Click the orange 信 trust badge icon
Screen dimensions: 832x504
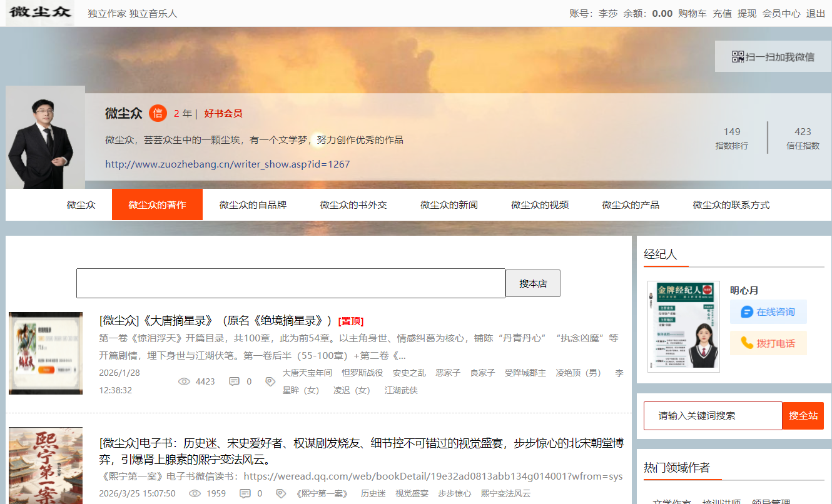point(158,113)
